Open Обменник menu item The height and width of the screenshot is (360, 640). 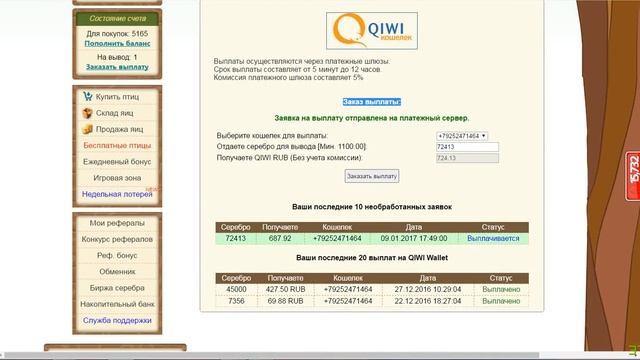tap(117, 271)
